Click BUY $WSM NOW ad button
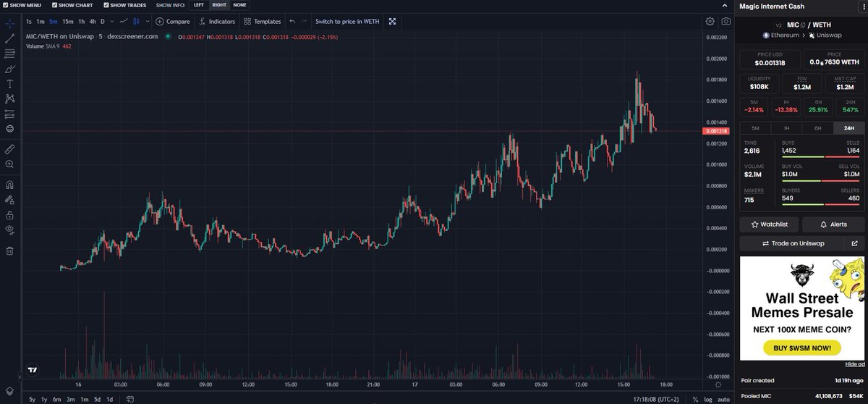Screen dimensions: 868x404 pyautogui.click(x=802, y=348)
